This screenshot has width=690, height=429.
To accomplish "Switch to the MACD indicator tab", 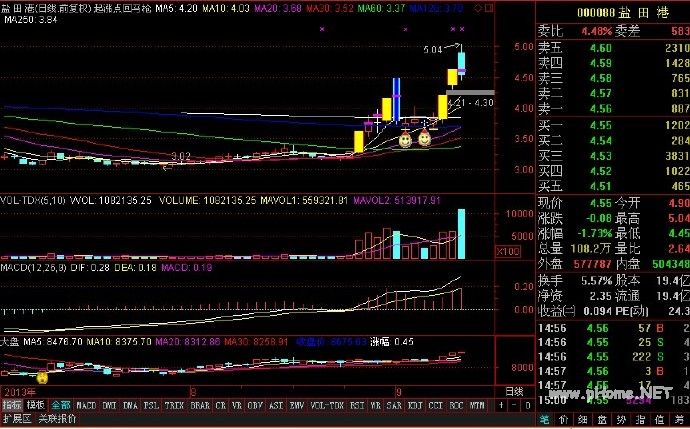I will pos(86,405).
